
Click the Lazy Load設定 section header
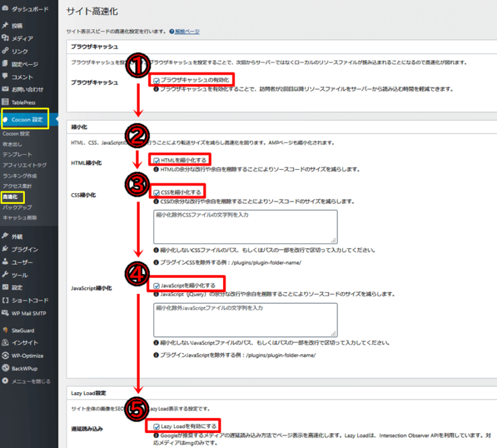click(x=88, y=393)
